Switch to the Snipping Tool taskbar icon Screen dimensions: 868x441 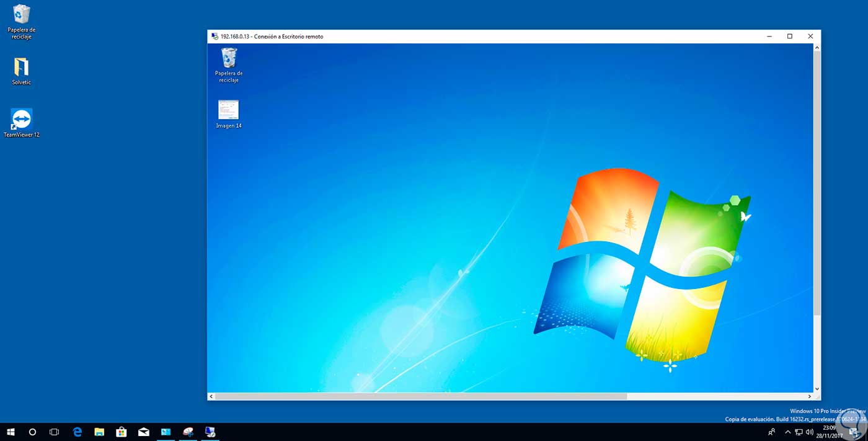click(x=188, y=432)
